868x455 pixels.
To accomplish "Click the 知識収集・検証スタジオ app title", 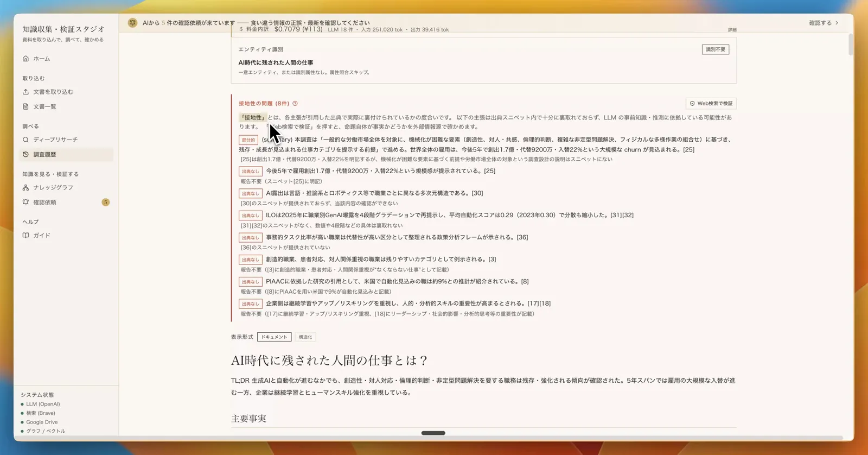I will 63,29.
